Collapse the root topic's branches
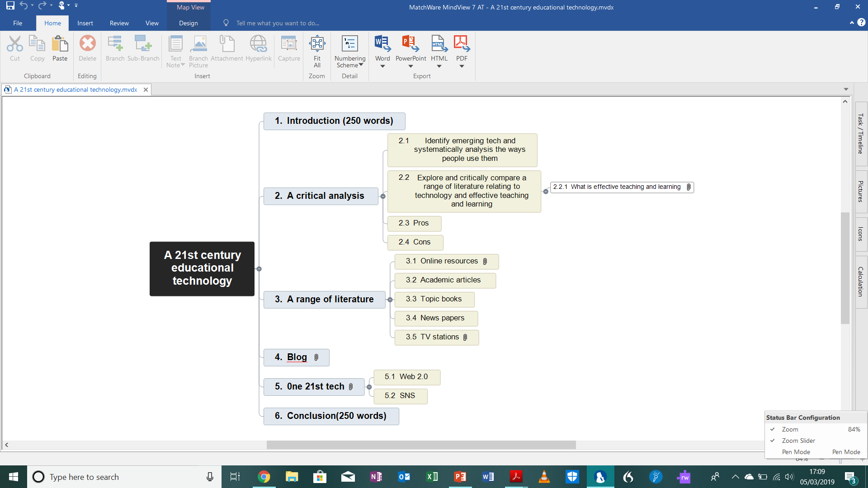Viewport: 868px width, 488px height. tap(259, 269)
